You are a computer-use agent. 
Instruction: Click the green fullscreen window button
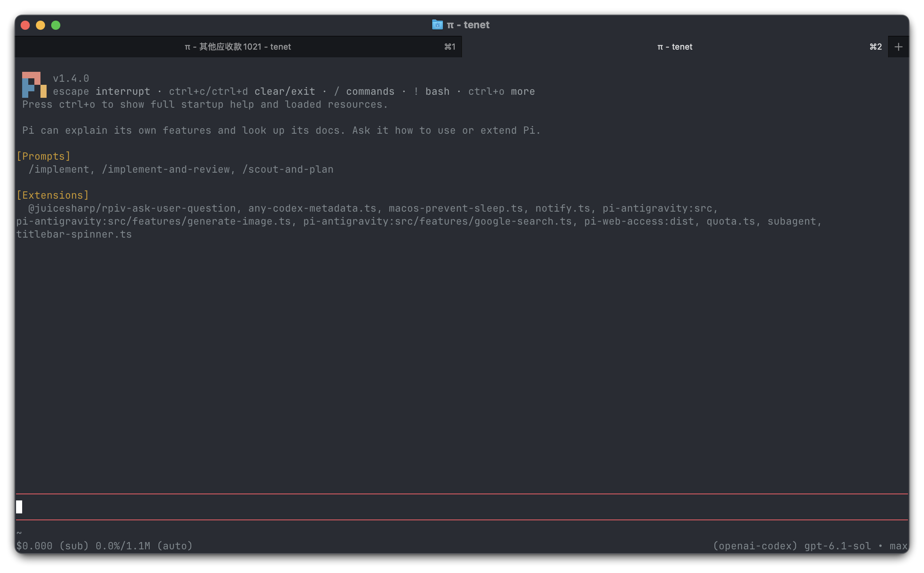pos(56,25)
